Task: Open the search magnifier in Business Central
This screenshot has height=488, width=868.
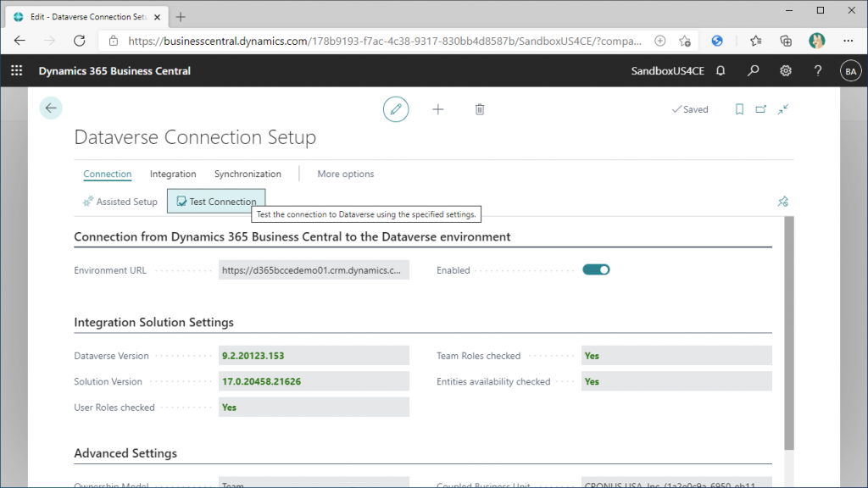Action: pos(753,71)
